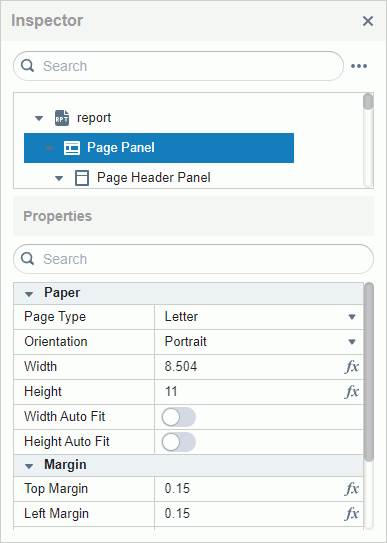Click the Height Auto Fit label
Image resolution: width=387 pixels, height=543 pixels.
67,442
